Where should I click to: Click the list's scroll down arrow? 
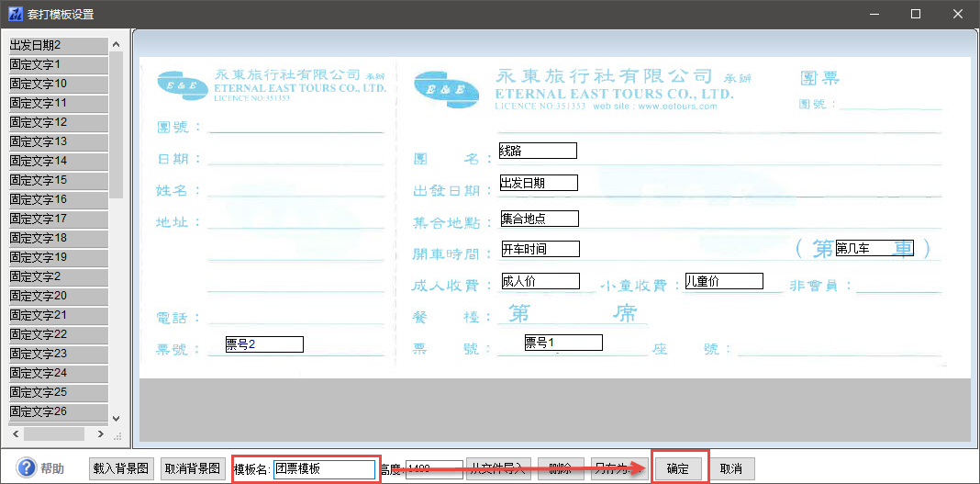(x=116, y=418)
